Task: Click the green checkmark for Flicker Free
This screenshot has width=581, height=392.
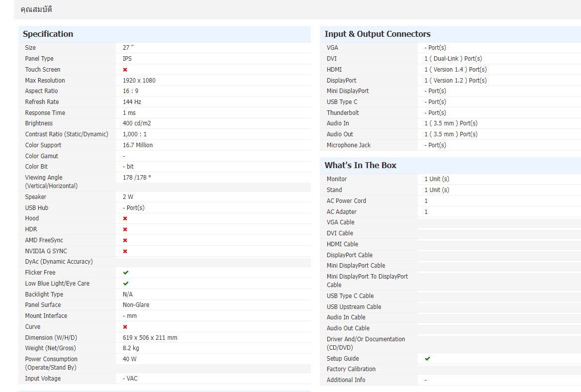Action: 126,273
